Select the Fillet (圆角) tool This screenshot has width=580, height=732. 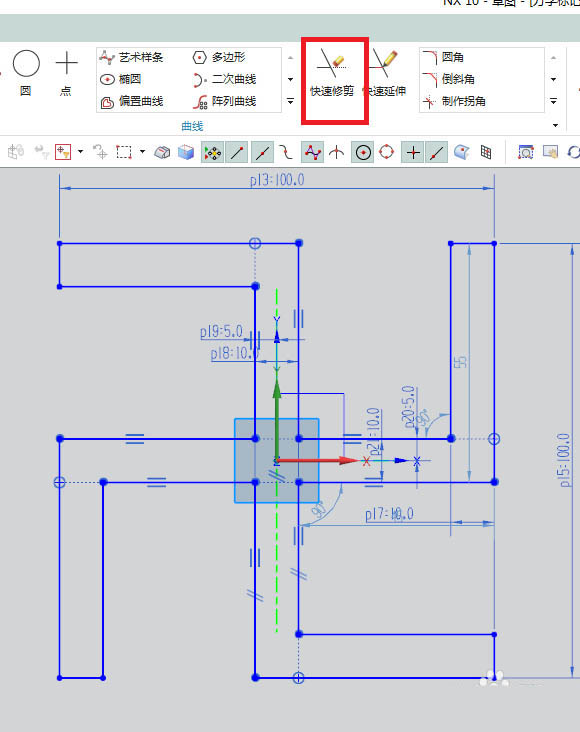[443, 57]
